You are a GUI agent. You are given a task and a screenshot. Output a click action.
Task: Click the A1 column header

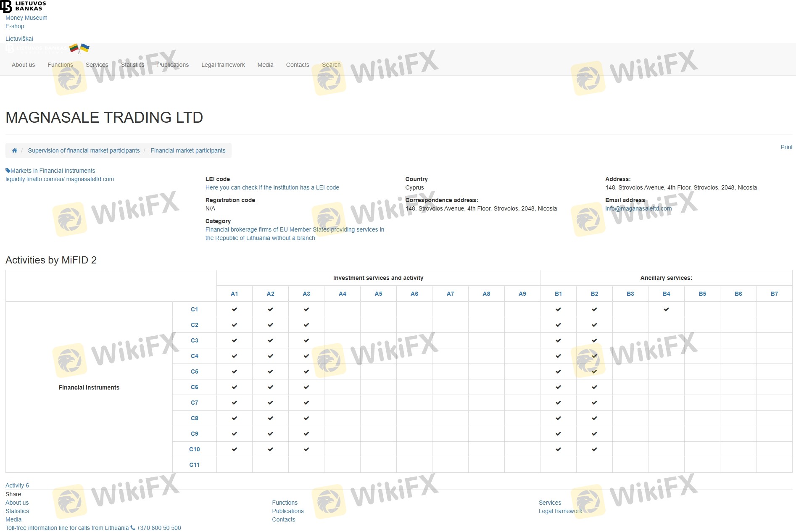click(235, 294)
